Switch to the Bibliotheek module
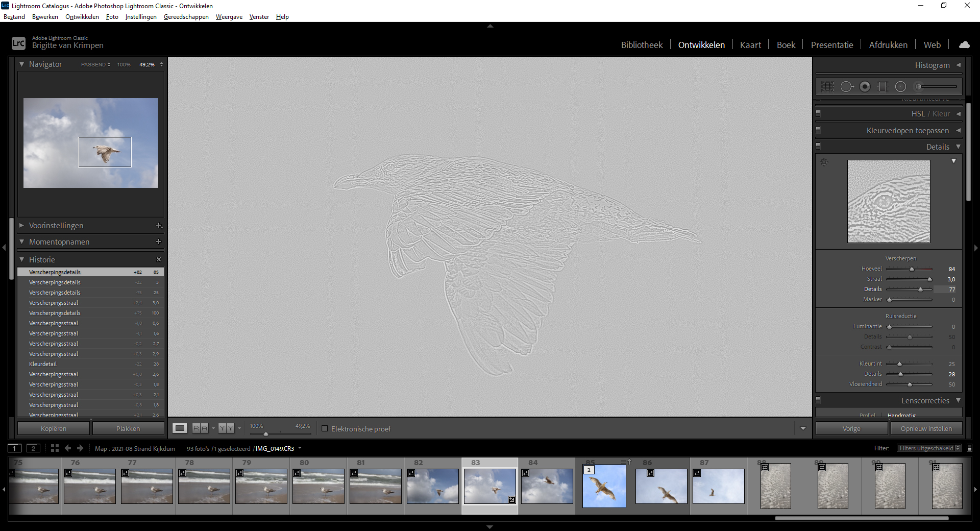Viewport: 980px width, 531px height. [642, 45]
